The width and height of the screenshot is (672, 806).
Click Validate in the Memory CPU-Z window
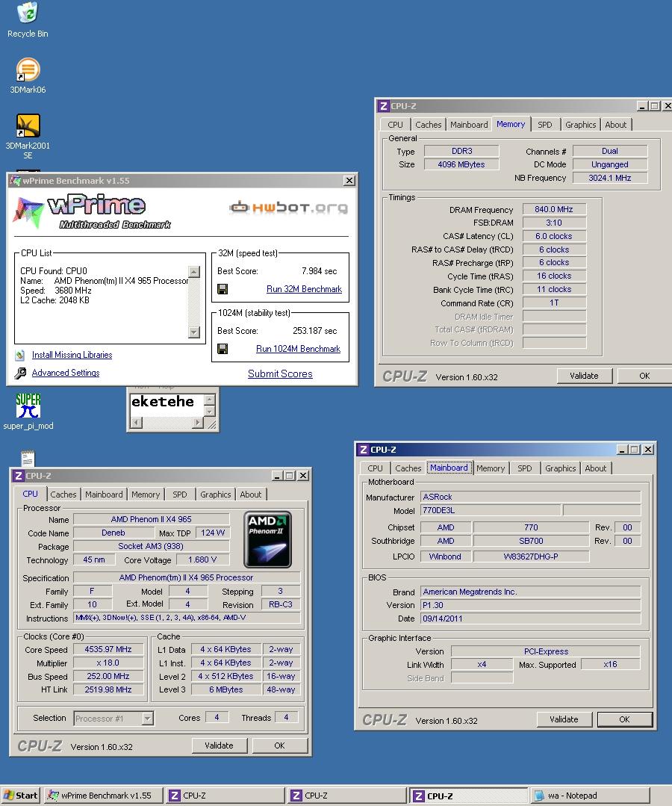(x=584, y=376)
